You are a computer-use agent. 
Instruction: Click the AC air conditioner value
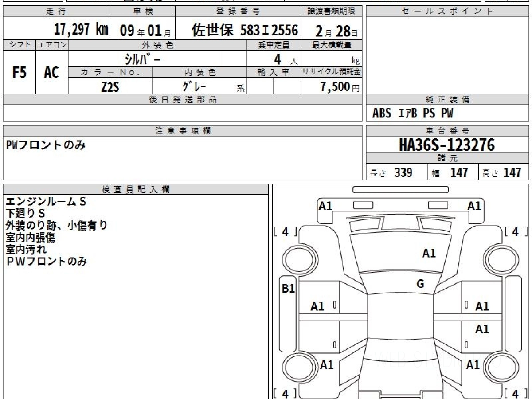[x=51, y=73]
